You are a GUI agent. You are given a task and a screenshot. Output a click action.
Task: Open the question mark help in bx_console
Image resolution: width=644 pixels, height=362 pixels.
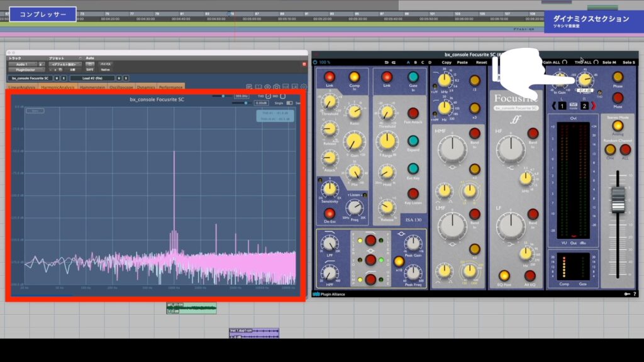pyautogui.click(x=635, y=294)
